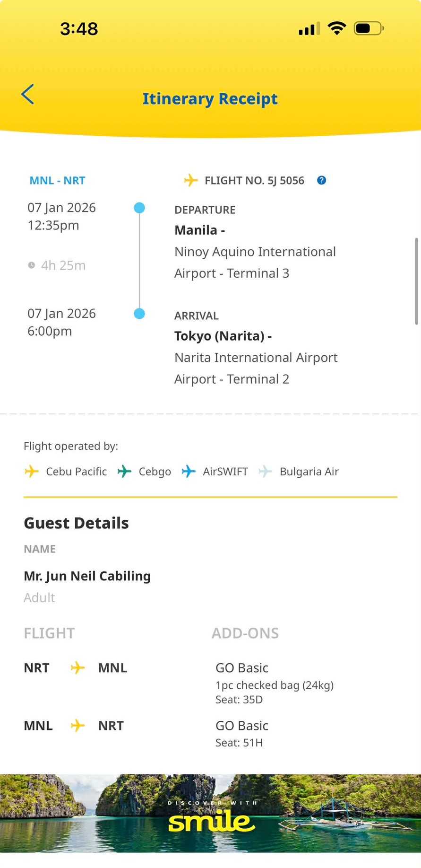This screenshot has width=421, height=868.
Task: Tap the Itinerary Receipt title
Action: pyautogui.click(x=210, y=98)
